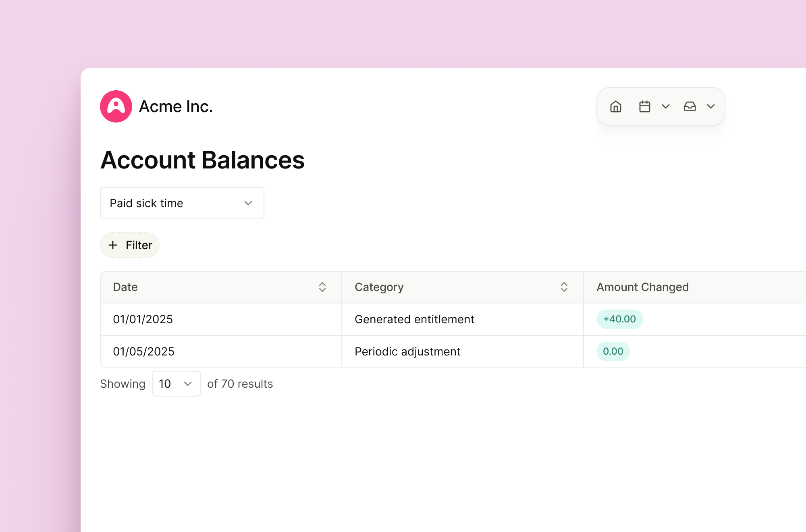
Task: Click the Periodic adjustment category cell
Action: pyautogui.click(x=407, y=351)
